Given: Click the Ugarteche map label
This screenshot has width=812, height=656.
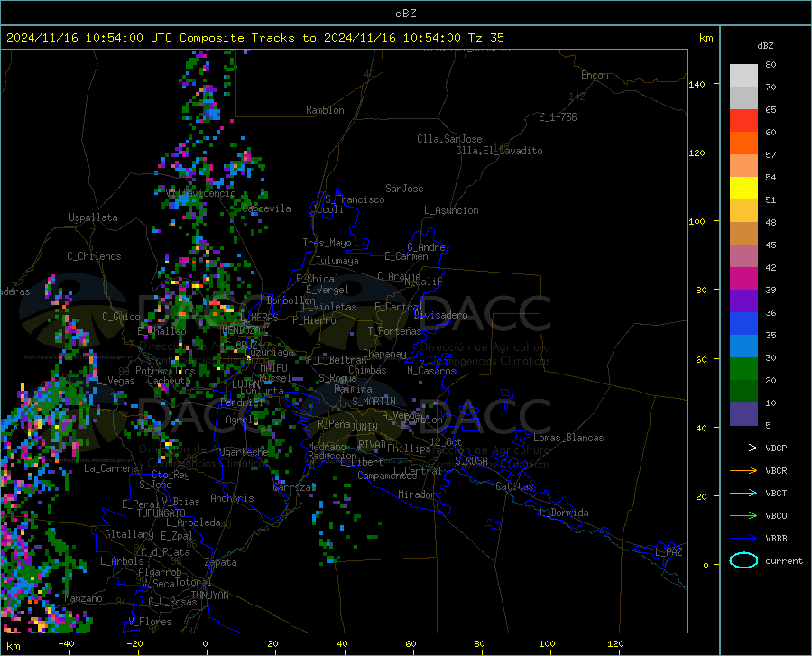Looking at the screenshot, I should (x=244, y=452).
